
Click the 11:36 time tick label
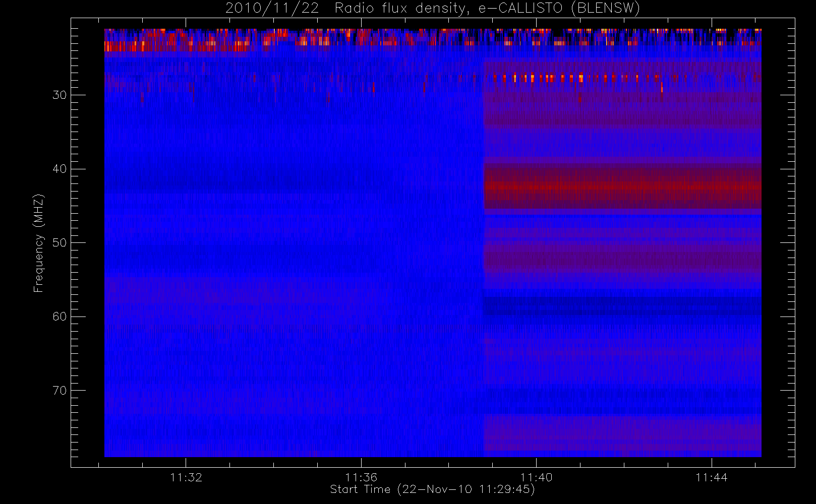(x=361, y=477)
